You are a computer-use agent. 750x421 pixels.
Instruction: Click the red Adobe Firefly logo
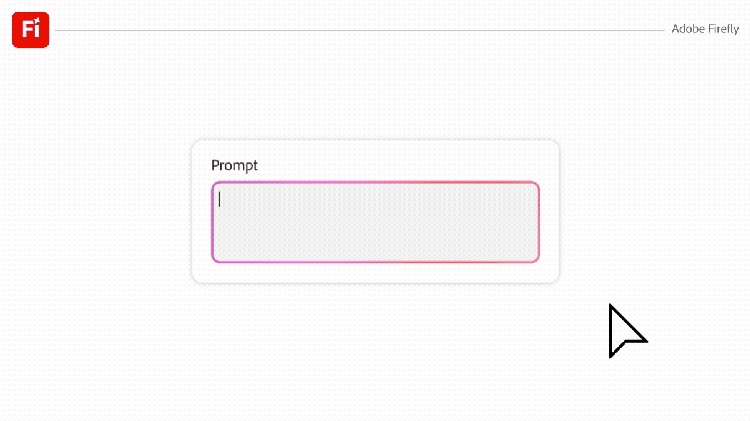click(30, 30)
